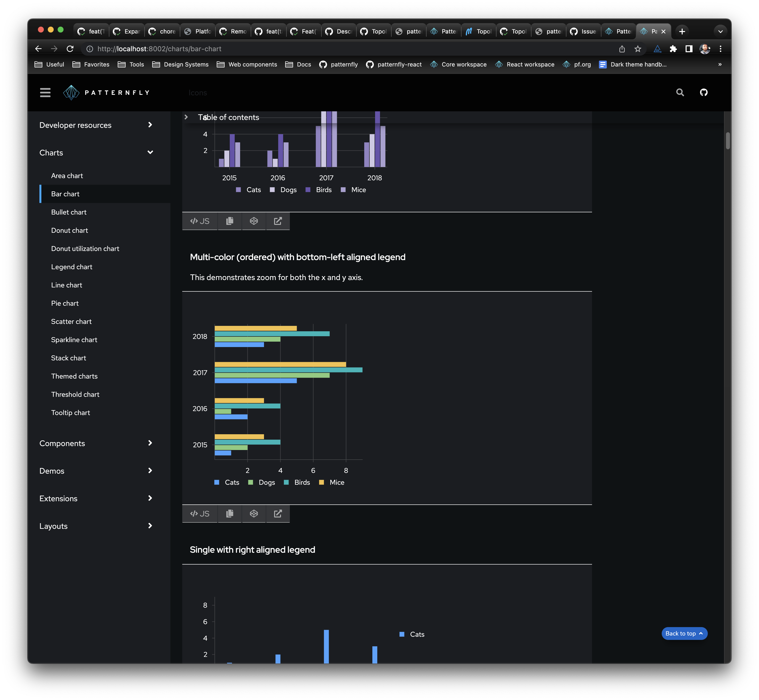The image size is (759, 700).
Task: Select Donut chart in the sidebar
Action: coord(69,230)
